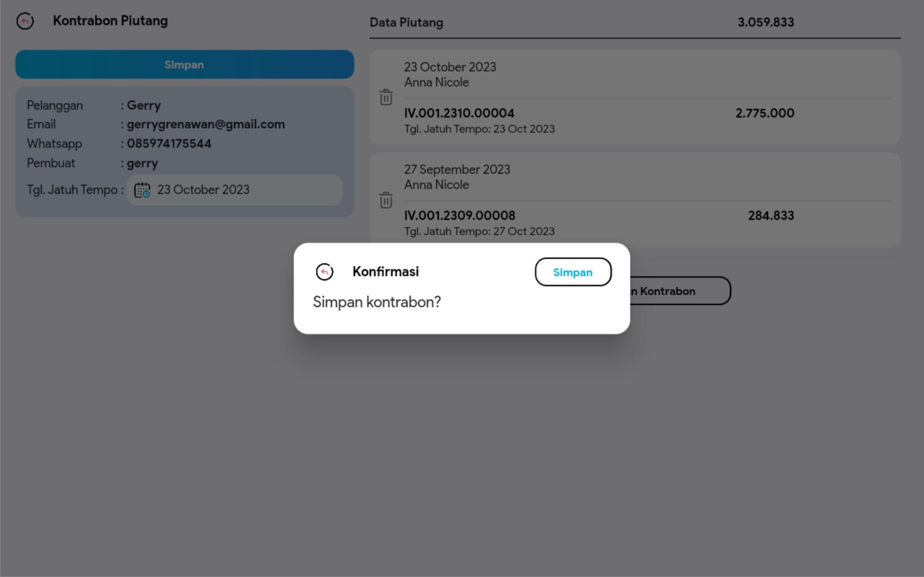Delete invoice IV.001.2309.00008 with trash icon
924x577 pixels.
(385, 200)
